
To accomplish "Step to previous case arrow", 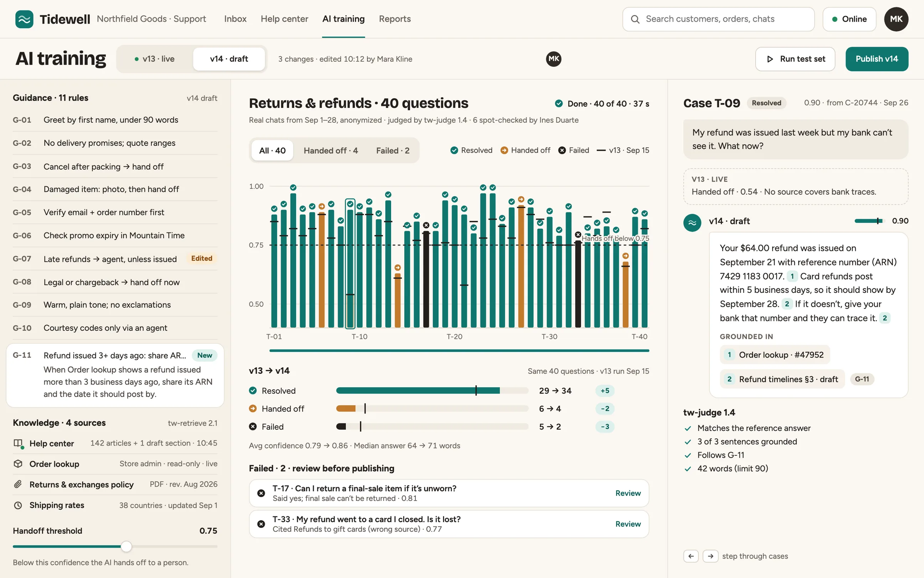I will pyautogui.click(x=691, y=556).
